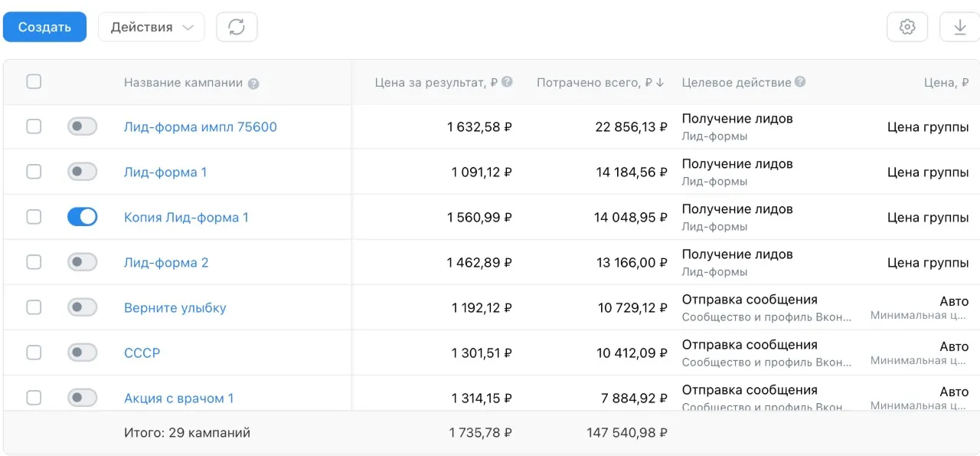This screenshot has height=456, width=980.
Task: Click sort arrow in Потрачено всего header
Action: tap(660, 83)
